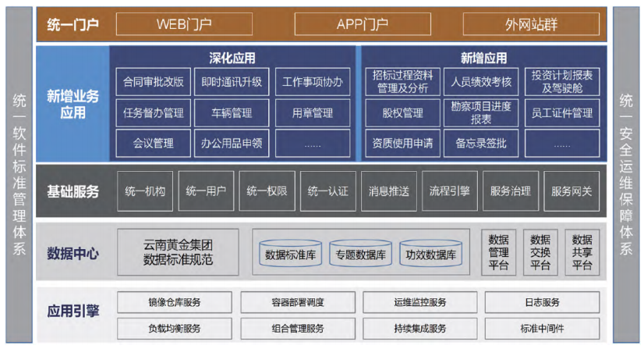Click the 统一安全运维保障体系 side bar
This screenshot has width=644, height=349.
626,175
